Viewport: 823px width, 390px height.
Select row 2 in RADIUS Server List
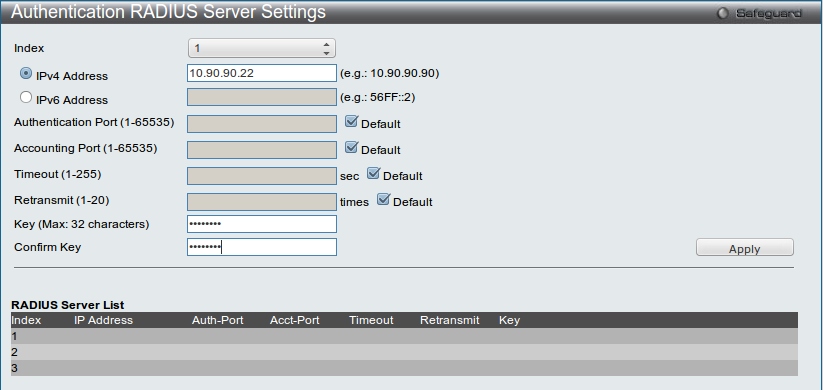point(404,352)
